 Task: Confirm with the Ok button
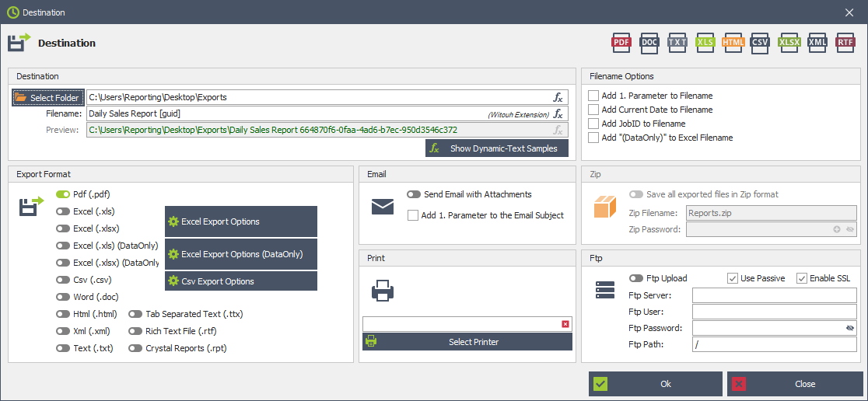tap(656, 384)
